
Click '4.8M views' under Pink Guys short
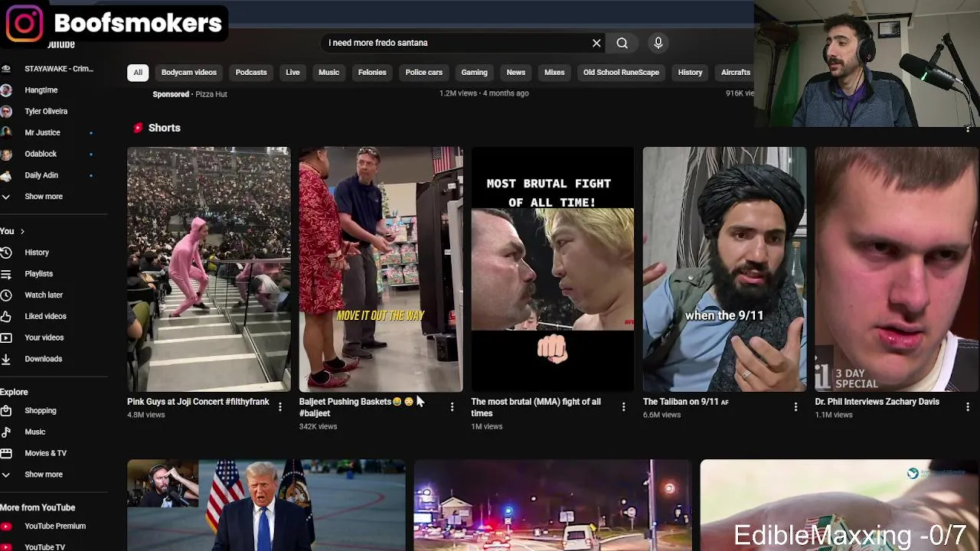pyautogui.click(x=145, y=415)
